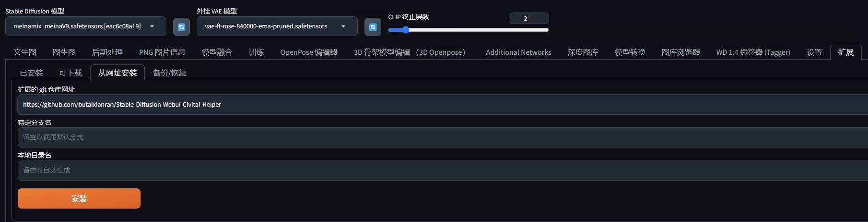Refresh the Stable Diffusion model list
The image size is (868, 222).
coord(181,27)
